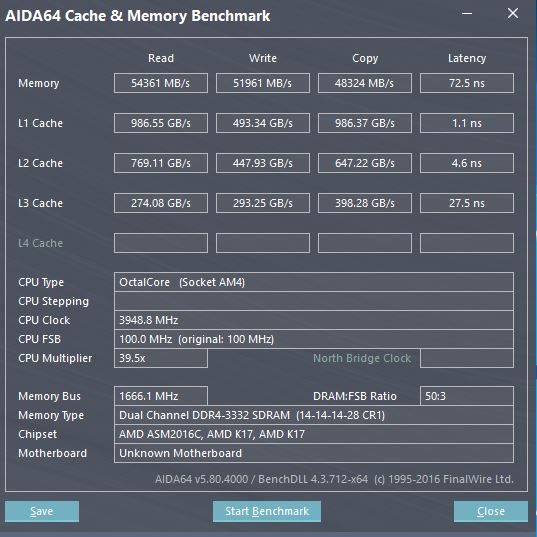Viewport: 537px width, 537px height.
Task: Select L1 Cache Read 986.55 GB/s field
Action: tap(161, 123)
